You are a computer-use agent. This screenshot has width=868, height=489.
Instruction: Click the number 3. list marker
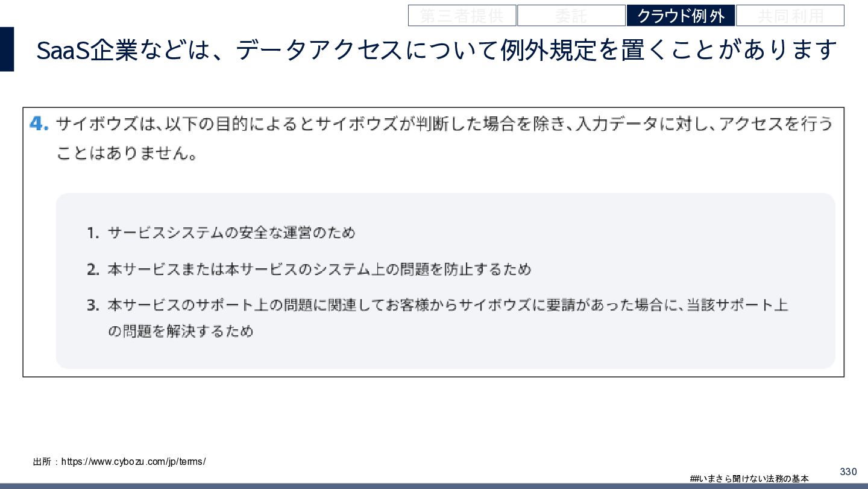pyautogui.click(x=93, y=305)
